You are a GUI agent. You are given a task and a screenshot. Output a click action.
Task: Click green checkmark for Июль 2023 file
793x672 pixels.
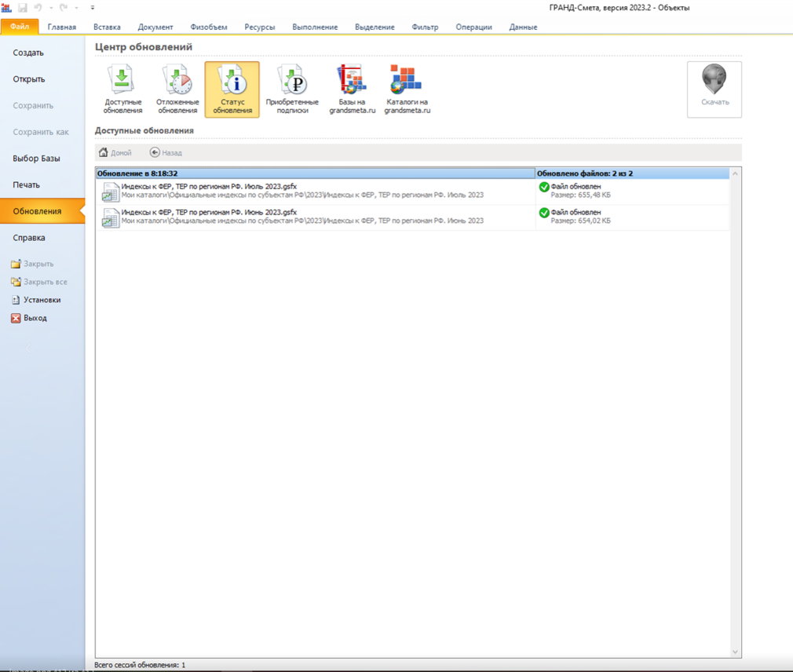pyautogui.click(x=544, y=187)
